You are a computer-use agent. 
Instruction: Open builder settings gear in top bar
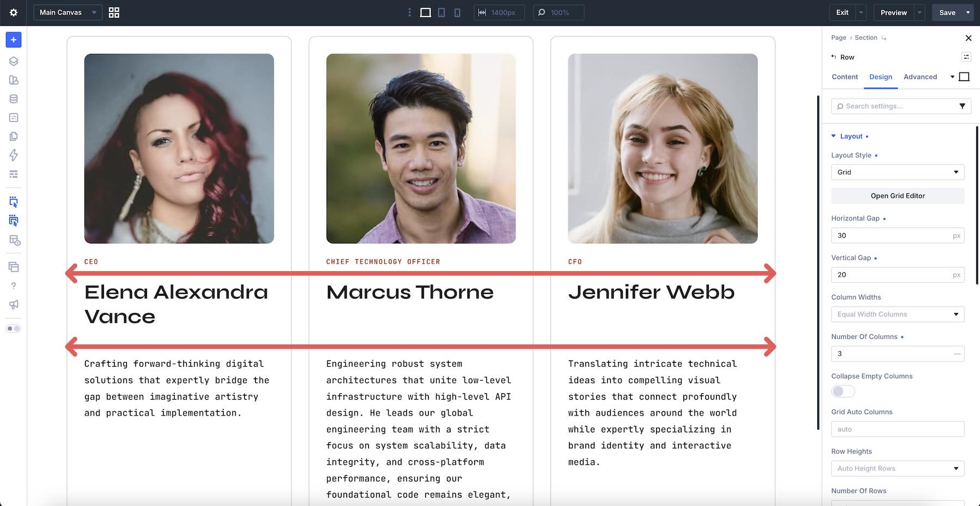[14, 13]
